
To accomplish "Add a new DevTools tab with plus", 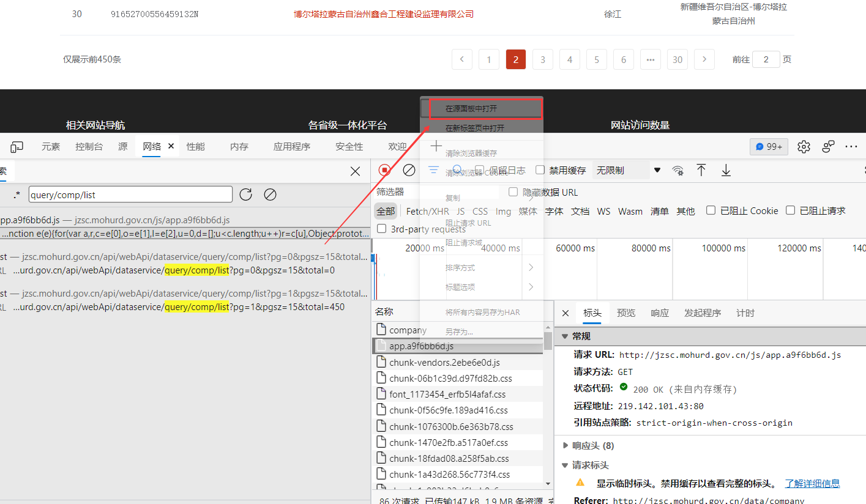I will point(436,146).
